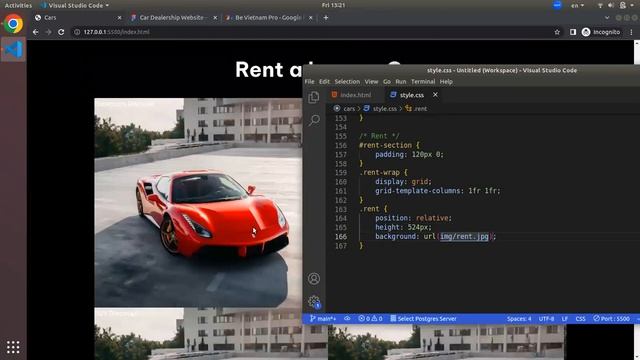
Task: Click CSS language mode in status bar
Action: pos(580,319)
